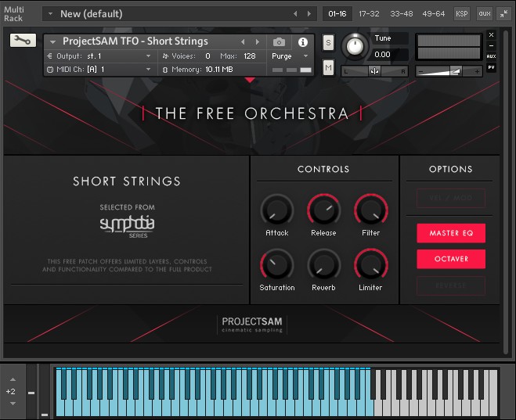
Task: Solo the instrument with S button
Action: coord(328,43)
